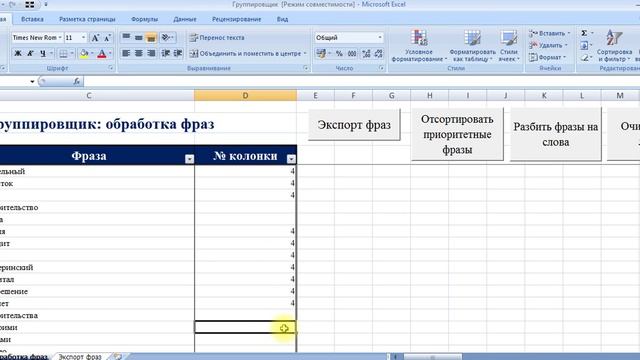Switch to Формулы tab
Image resolution: width=640 pixels, height=360 pixels.
tap(144, 19)
